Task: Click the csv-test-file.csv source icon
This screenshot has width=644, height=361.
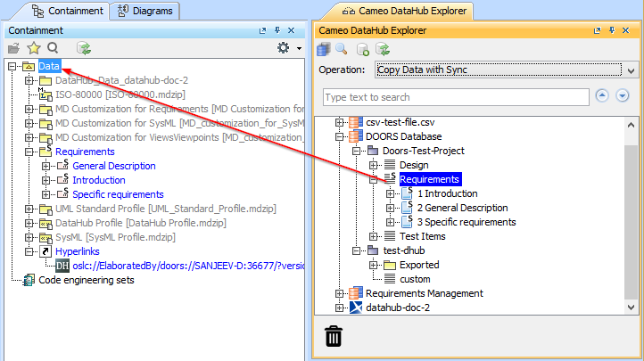Action: coord(356,122)
